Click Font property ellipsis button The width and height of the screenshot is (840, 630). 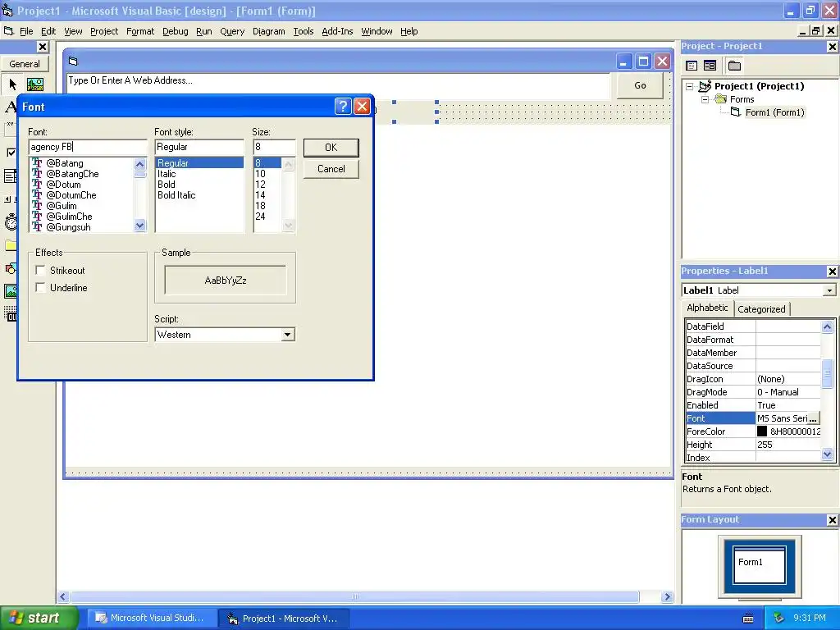coord(813,418)
